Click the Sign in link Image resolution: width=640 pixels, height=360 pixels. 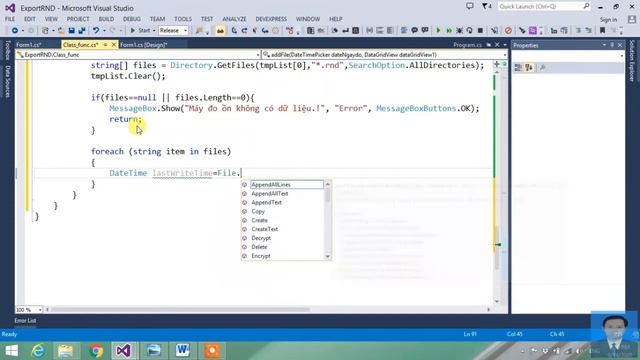click(608, 19)
